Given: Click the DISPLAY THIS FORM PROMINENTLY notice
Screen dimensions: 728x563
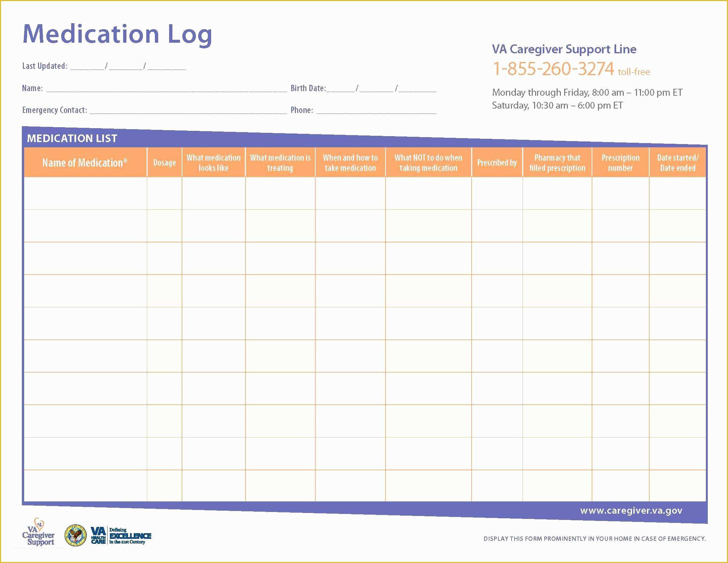Looking at the screenshot, I should [594, 538].
